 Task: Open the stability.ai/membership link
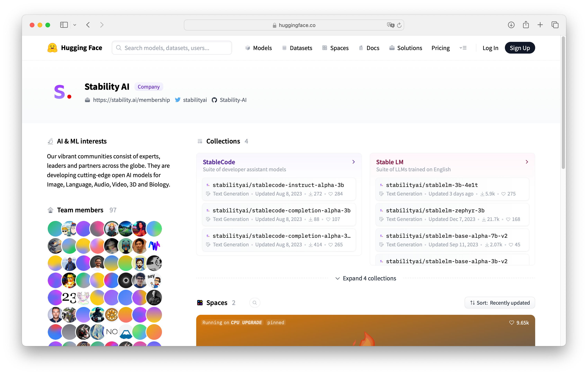(131, 100)
